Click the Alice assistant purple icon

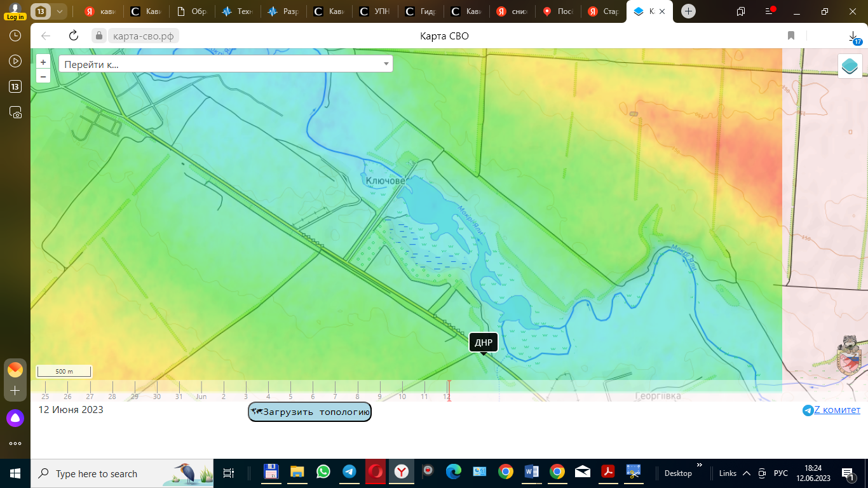(x=15, y=418)
